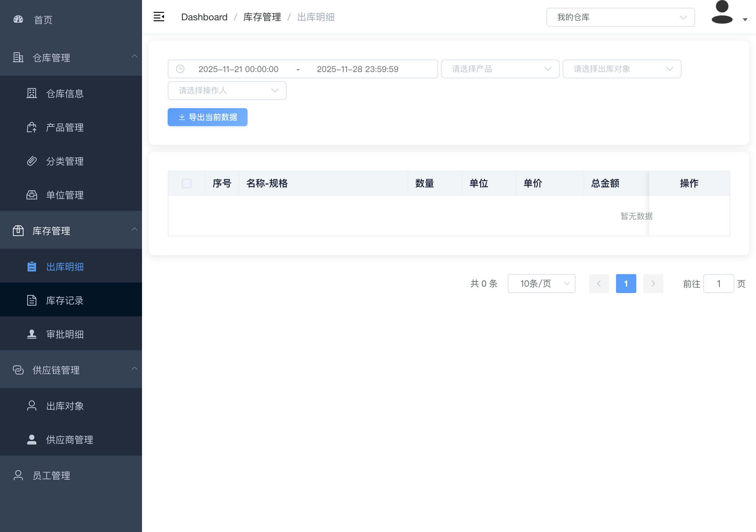Click the 前往 page number input field
The image size is (756, 532).
718,284
